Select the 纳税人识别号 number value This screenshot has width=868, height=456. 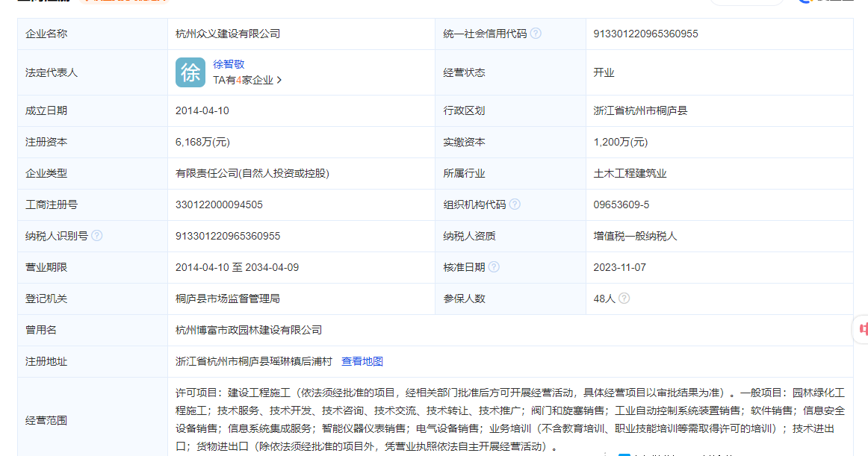pyautogui.click(x=228, y=236)
